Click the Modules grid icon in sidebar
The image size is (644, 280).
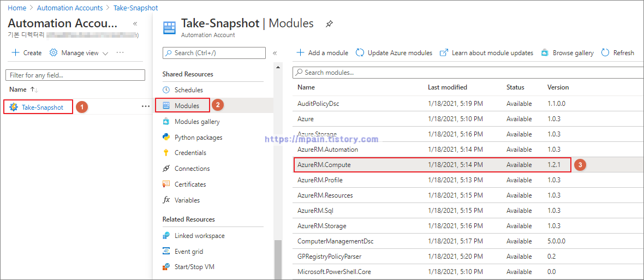click(x=166, y=106)
